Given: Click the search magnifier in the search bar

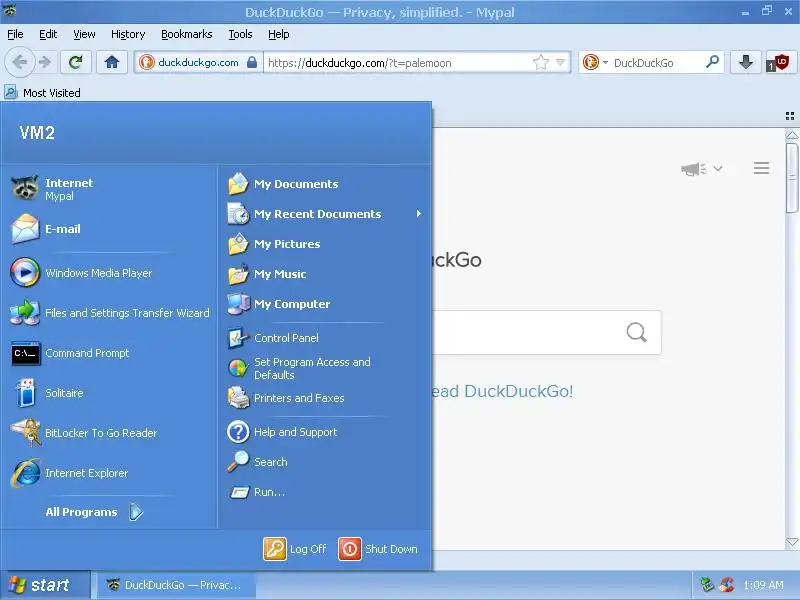Looking at the screenshot, I should (x=712, y=62).
